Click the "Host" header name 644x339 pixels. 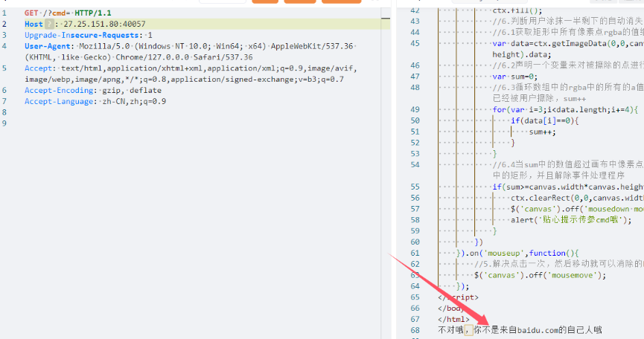[34, 25]
